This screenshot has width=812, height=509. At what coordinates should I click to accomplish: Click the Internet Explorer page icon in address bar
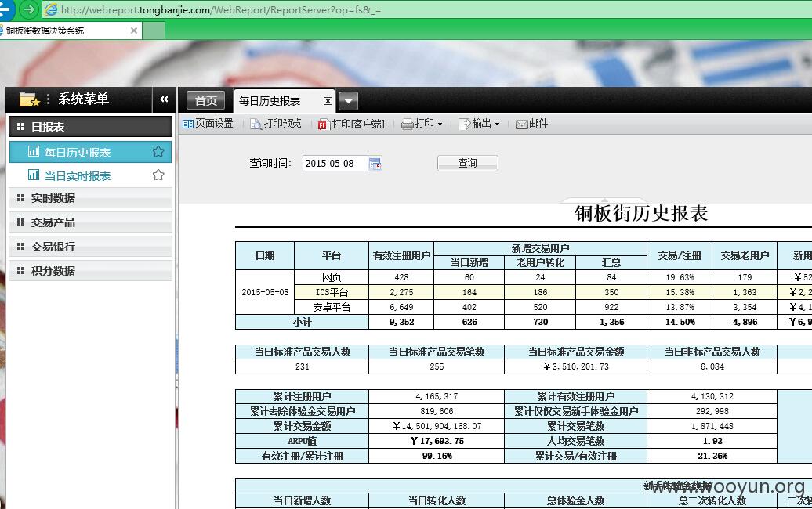coord(51,9)
